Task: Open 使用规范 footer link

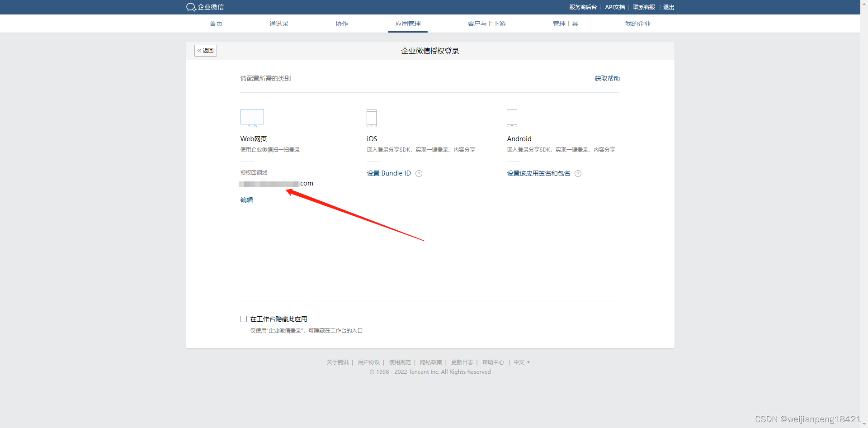Action: tap(400, 362)
